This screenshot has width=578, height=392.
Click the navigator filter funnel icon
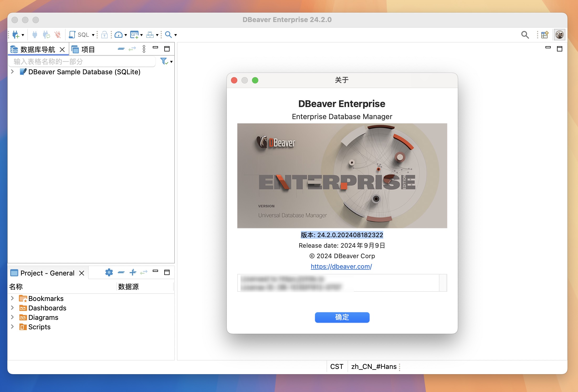click(164, 61)
